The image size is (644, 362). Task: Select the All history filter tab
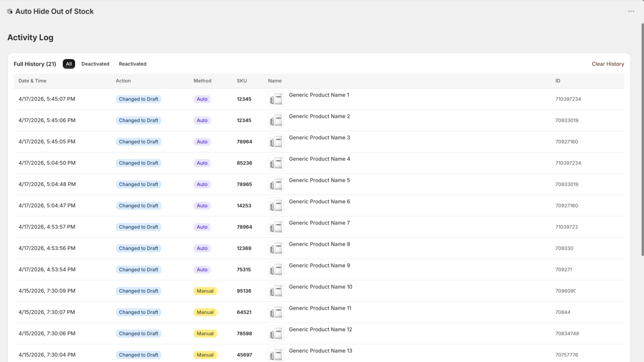(69, 64)
